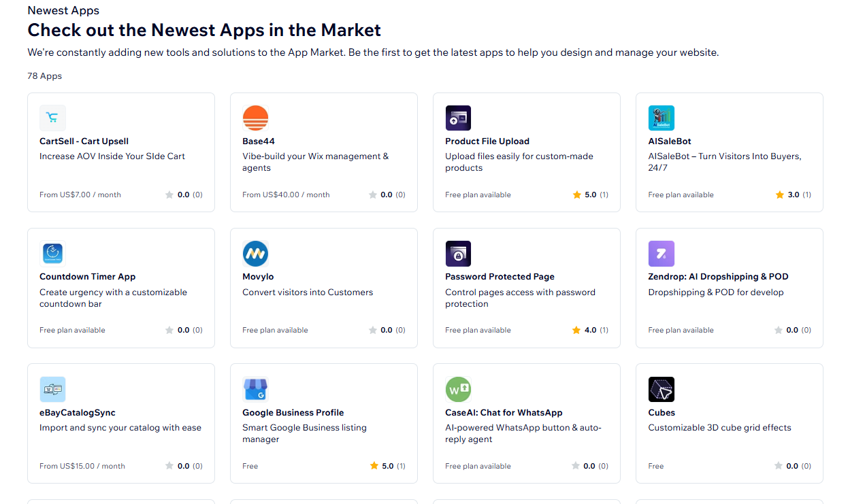Viewport: 865px width, 504px height.
Task: Open a partially visible app card below eBayCatalogSync
Action: 121,502
